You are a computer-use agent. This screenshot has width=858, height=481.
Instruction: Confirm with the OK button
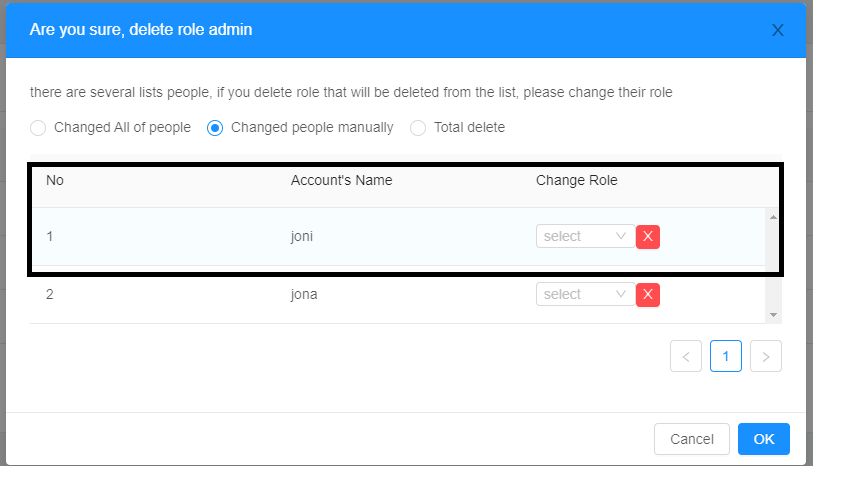(x=764, y=438)
